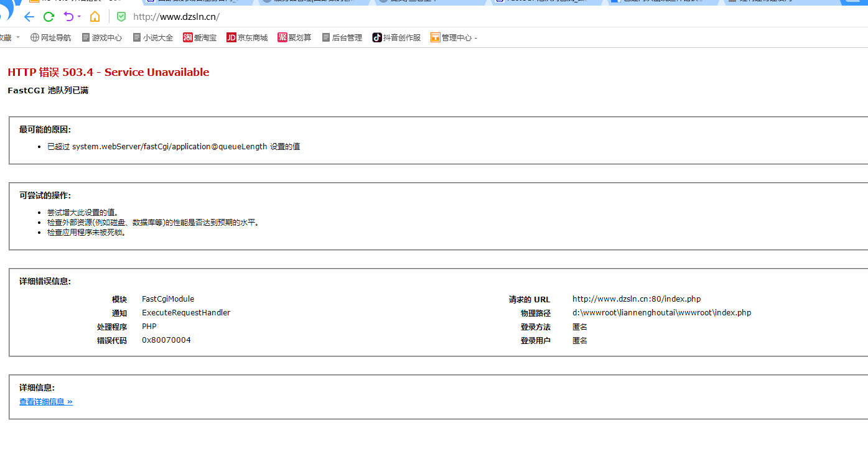Open the 小说大全 bookmark
The height and width of the screenshot is (464, 868).
[153, 38]
